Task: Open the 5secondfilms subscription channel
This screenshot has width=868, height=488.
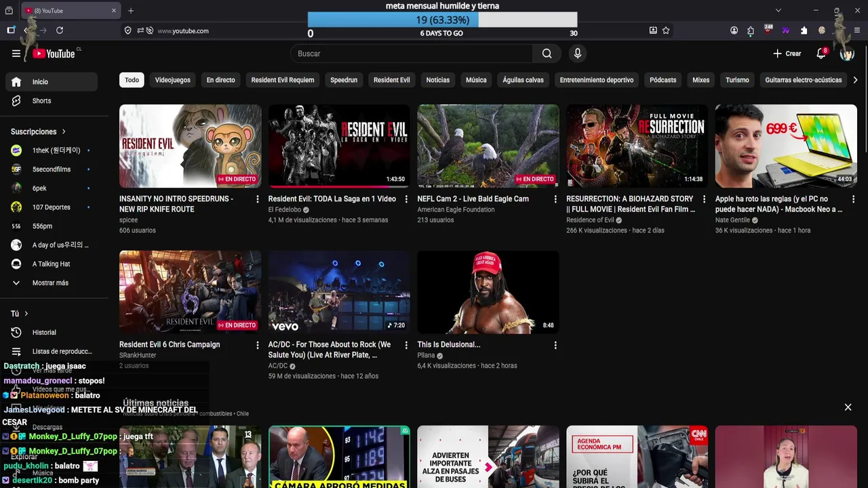Action: tap(52, 169)
